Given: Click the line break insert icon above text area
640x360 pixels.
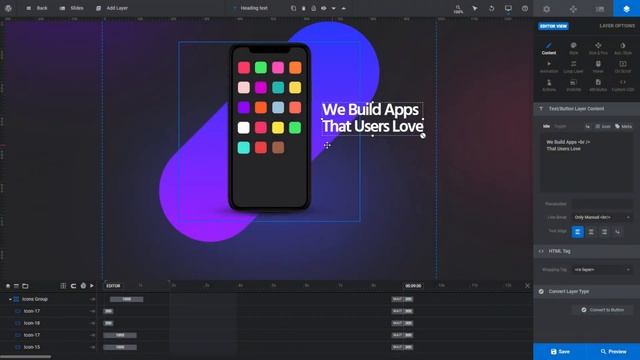Looking at the screenshot, I should 587,127.
